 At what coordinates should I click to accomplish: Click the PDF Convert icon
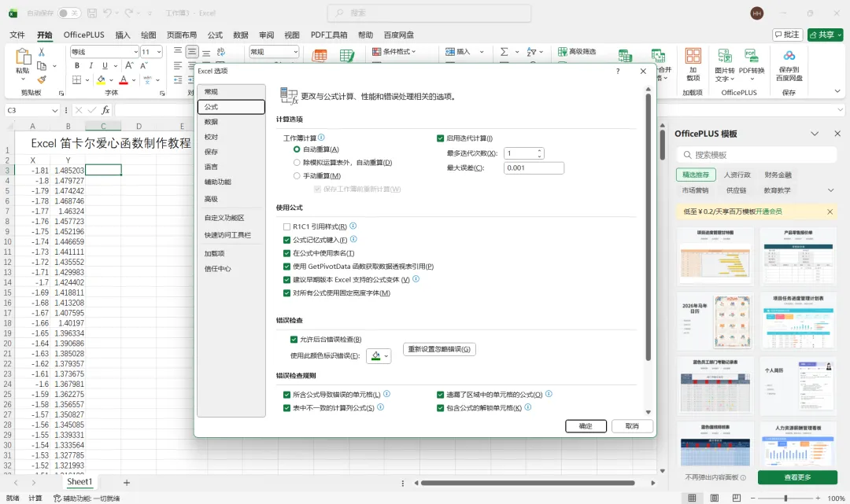coord(752,56)
